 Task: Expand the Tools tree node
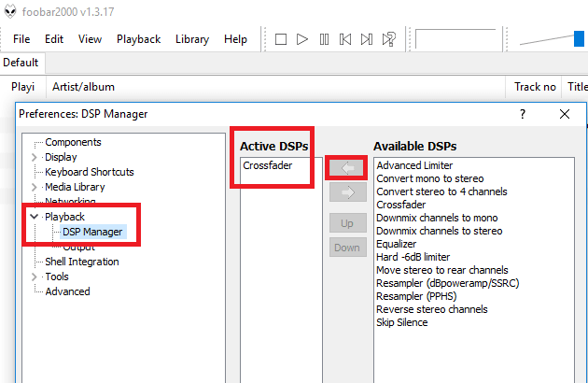[x=35, y=277]
